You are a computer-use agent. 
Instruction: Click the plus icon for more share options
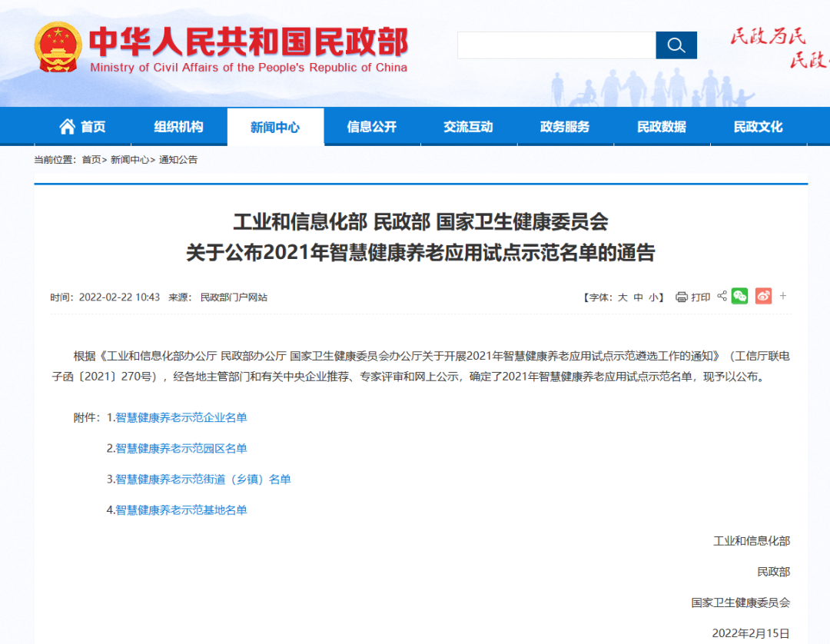(x=783, y=296)
